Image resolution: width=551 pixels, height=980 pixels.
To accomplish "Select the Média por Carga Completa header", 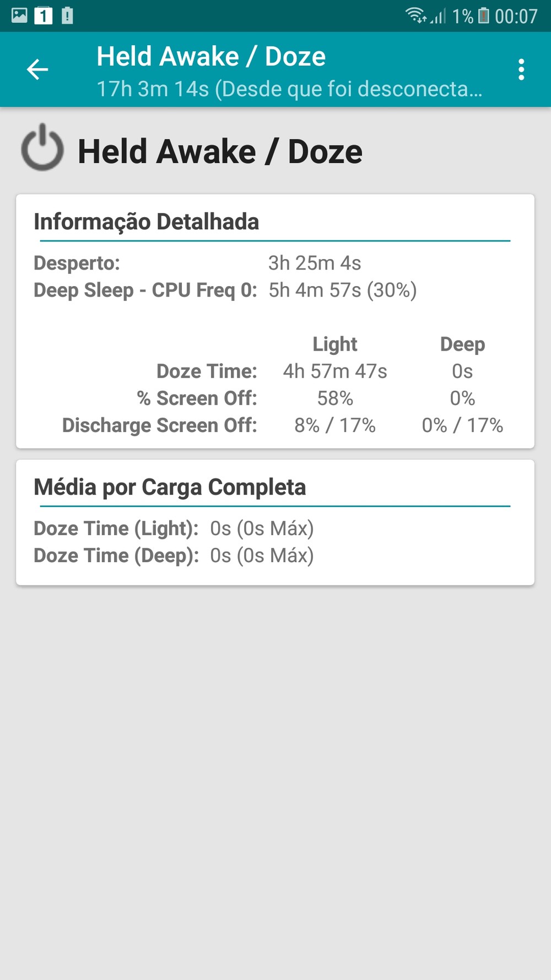I will pos(170,487).
